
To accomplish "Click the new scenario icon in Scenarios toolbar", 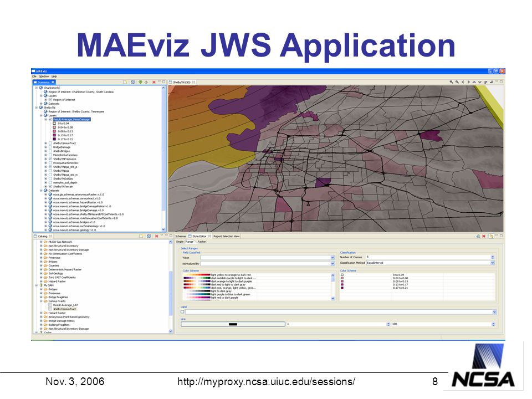I will point(125,82).
